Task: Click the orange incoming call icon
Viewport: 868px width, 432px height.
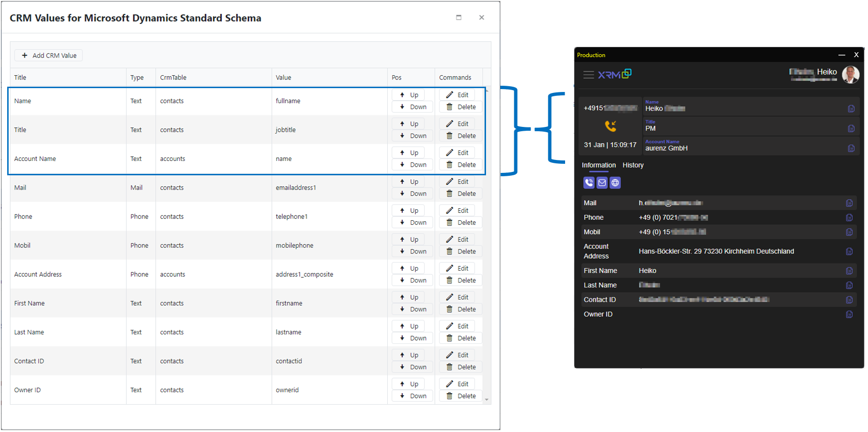Action: point(610,126)
